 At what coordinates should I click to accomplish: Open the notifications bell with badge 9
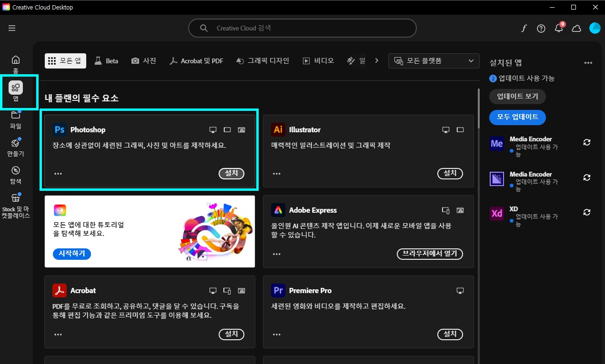tap(558, 28)
